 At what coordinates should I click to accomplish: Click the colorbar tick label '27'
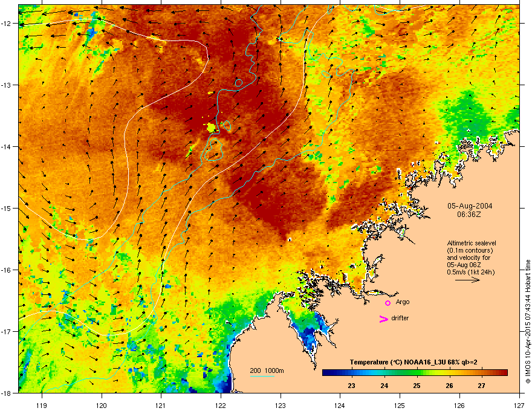click(x=481, y=386)
